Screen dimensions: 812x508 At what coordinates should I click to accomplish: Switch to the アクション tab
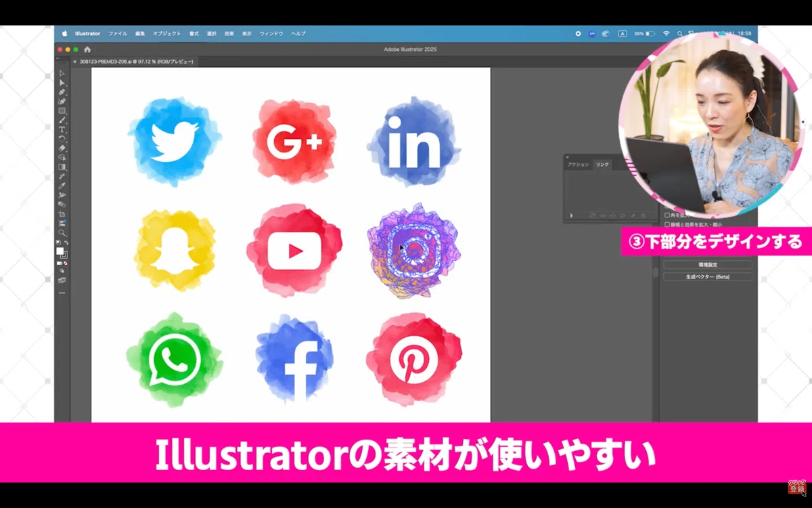click(578, 165)
